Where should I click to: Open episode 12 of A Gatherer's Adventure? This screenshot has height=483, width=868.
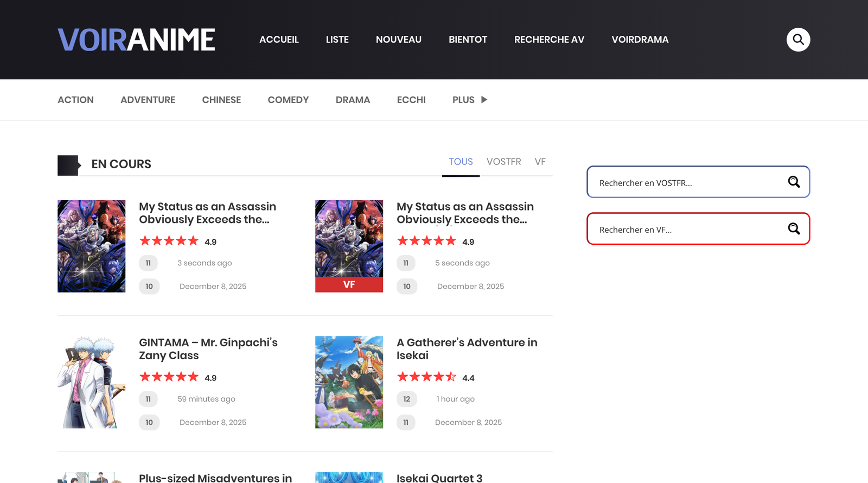(x=407, y=399)
